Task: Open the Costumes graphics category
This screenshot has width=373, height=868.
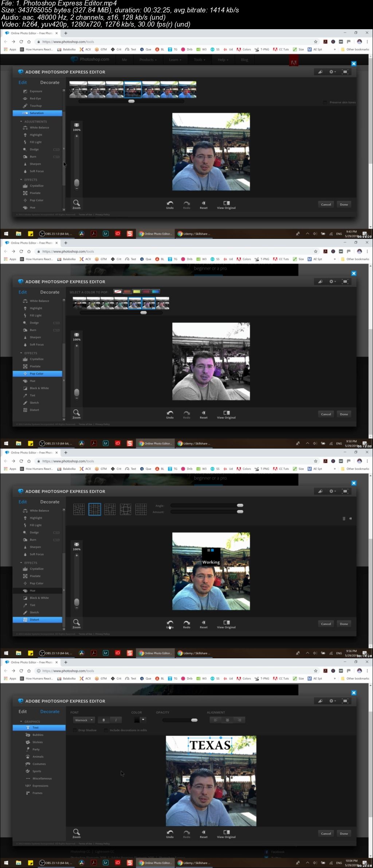Action: (39, 764)
